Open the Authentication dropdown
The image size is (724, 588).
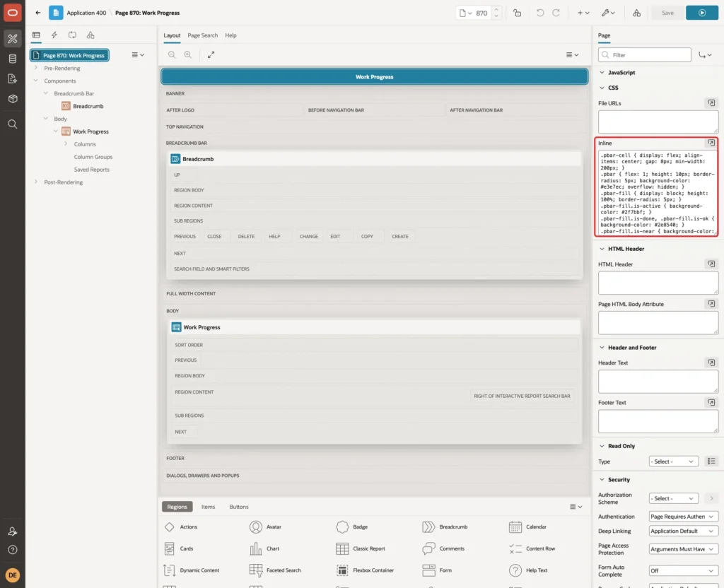(x=683, y=517)
